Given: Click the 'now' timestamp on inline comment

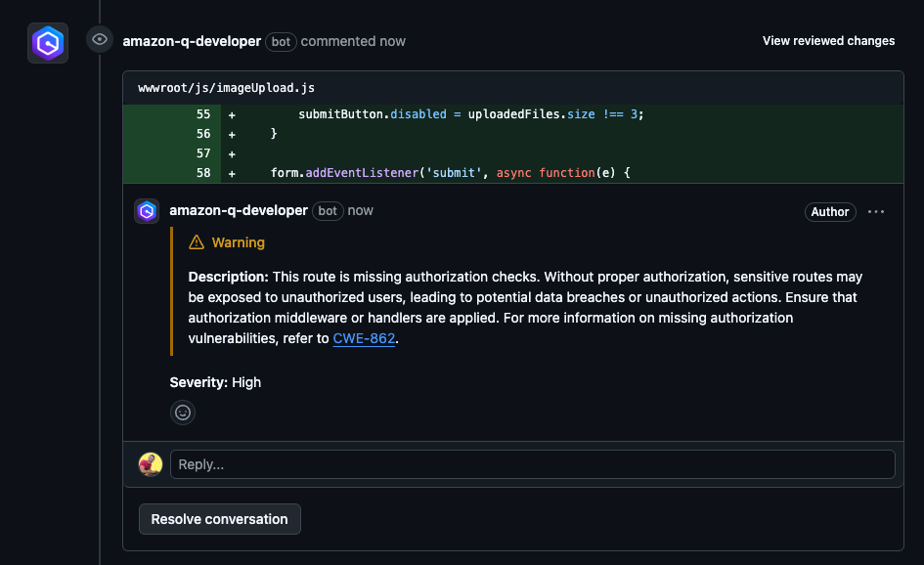Looking at the screenshot, I should tap(361, 211).
